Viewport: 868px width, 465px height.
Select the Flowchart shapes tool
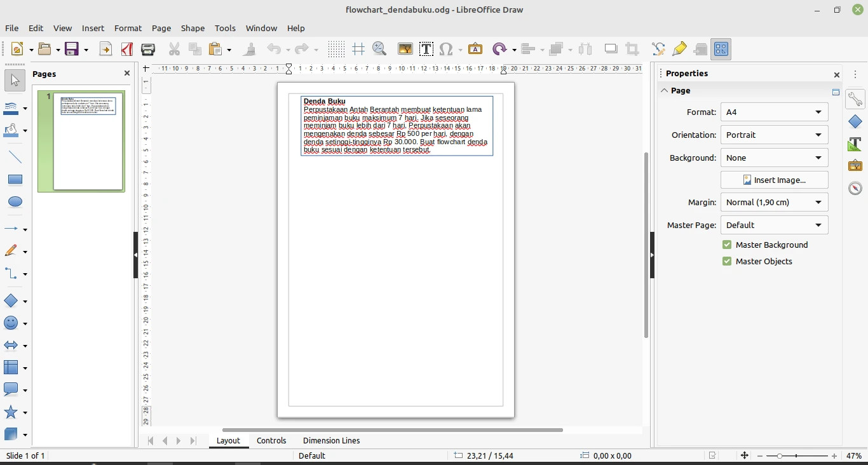[11, 367]
